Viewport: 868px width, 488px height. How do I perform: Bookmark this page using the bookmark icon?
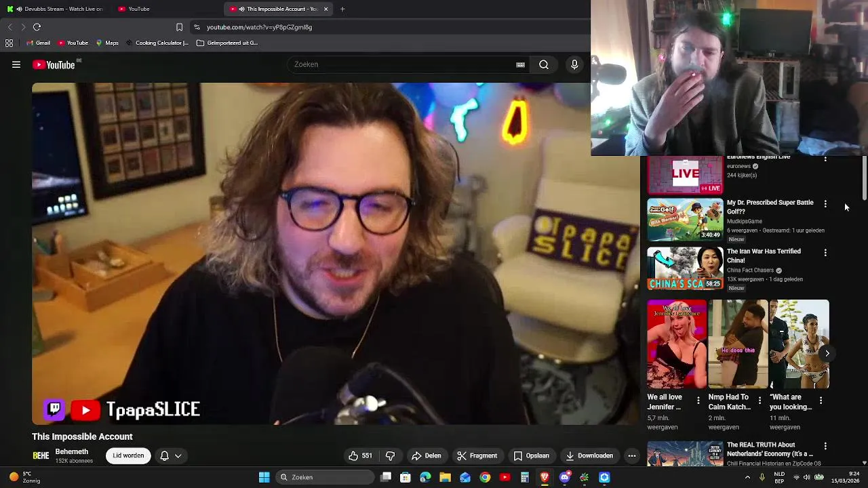pyautogui.click(x=179, y=27)
